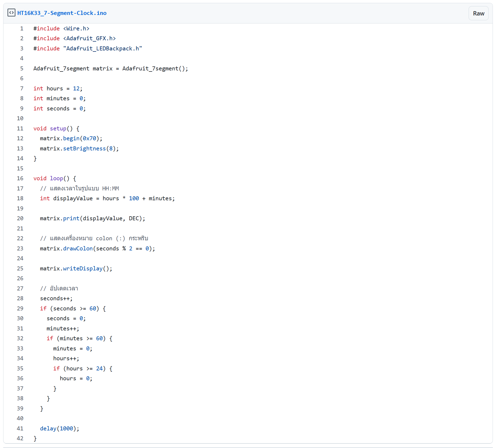Viewport: 495px width, 448px height.
Task: Click line number 29
Action: (x=20, y=309)
